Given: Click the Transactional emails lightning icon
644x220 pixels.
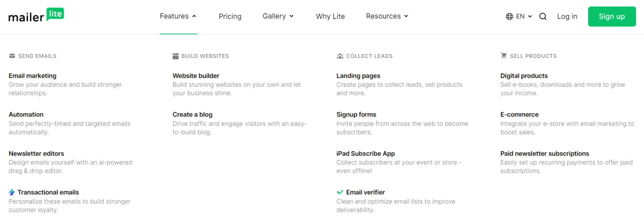Looking at the screenshot, I should tap(12, 192).
